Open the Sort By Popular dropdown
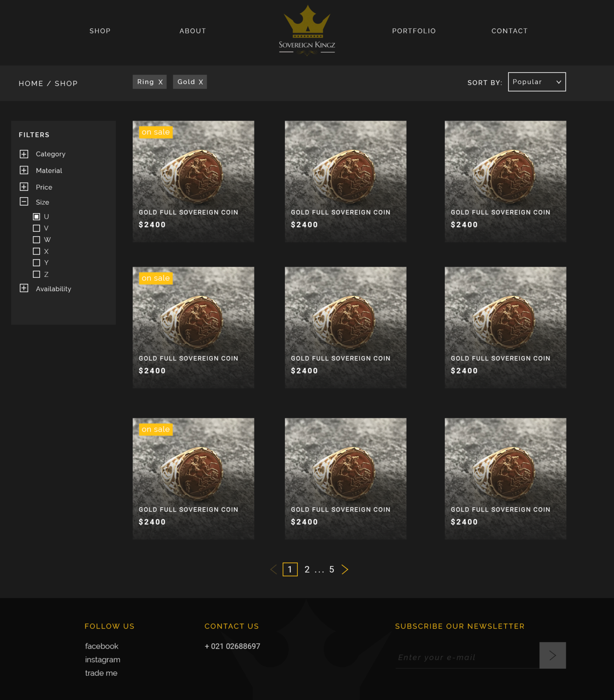This screenshot has width=614, height=700. click(x=537, y=82)
